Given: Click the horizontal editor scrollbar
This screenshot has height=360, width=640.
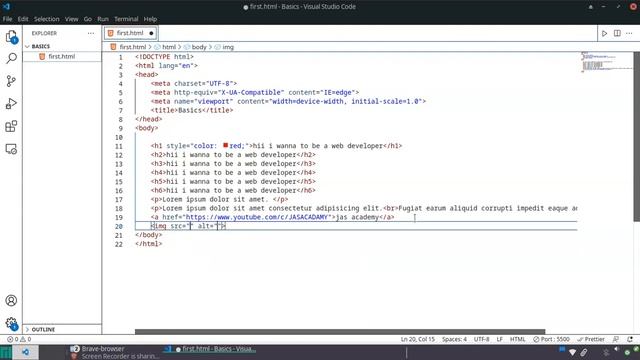Looking at the screenshot, I should point(340,331).
